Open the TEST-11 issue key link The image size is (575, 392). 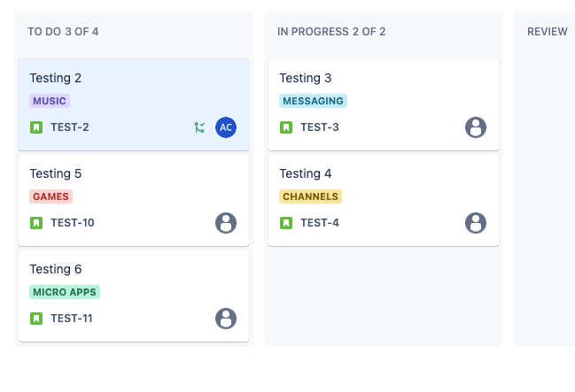tap(72, 319)
